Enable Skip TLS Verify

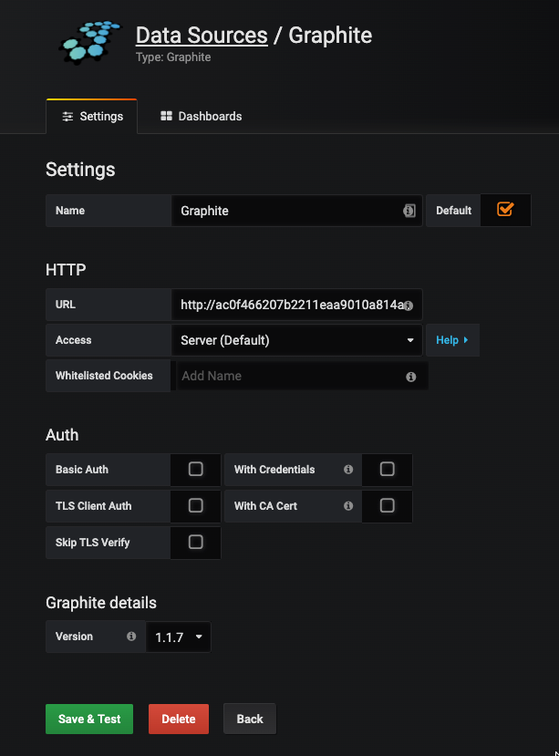pyautogui.click(x=195, y=543)
